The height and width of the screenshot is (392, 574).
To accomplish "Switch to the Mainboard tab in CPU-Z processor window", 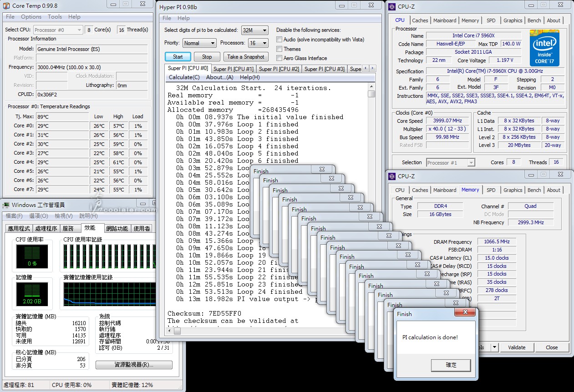I will (445, 20).
